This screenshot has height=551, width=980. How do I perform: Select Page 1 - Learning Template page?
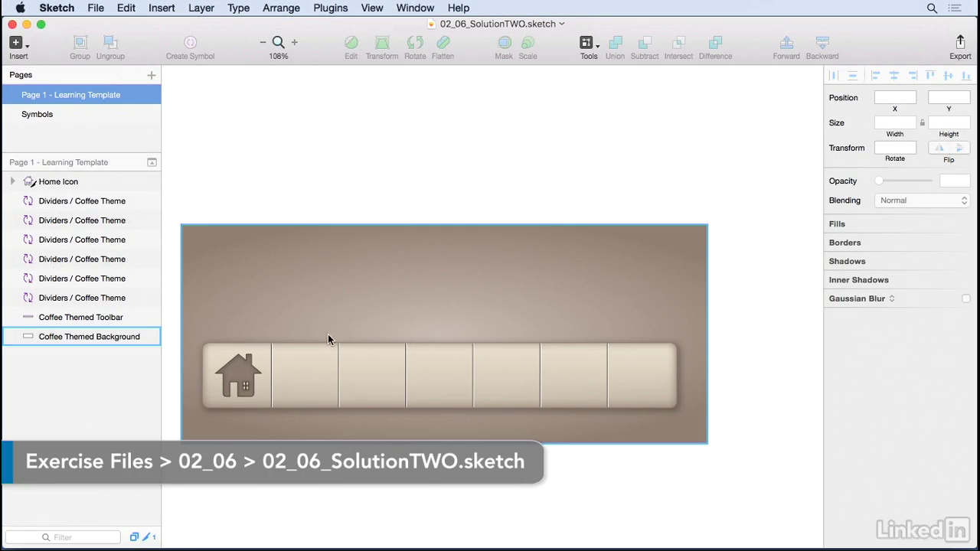tap(81, 95)
